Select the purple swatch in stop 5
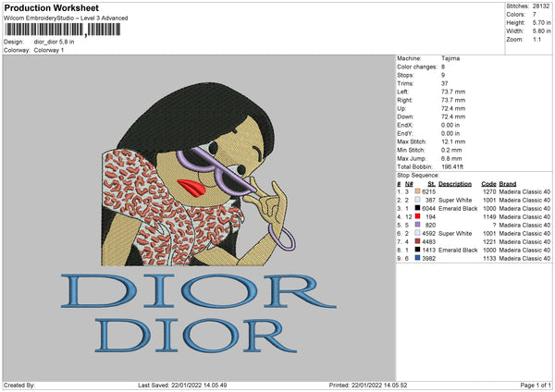 [418, 225]
